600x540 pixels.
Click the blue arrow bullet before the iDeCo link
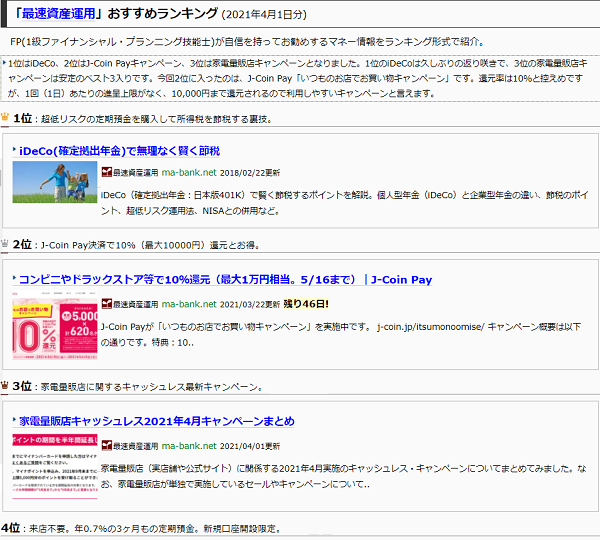click(x=14, y=149)
